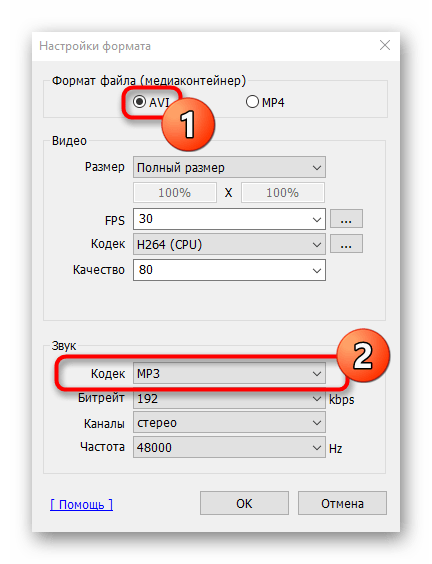Click the Отмена cancel button

click(342, 503)
